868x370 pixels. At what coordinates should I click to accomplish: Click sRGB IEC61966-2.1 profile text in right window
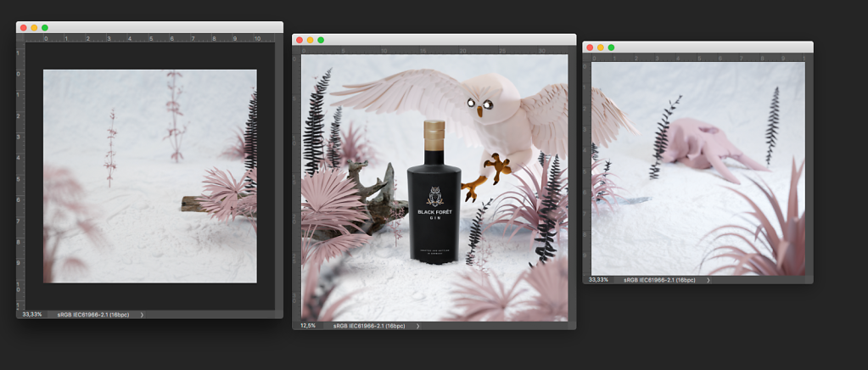click(x=659, y=280)
